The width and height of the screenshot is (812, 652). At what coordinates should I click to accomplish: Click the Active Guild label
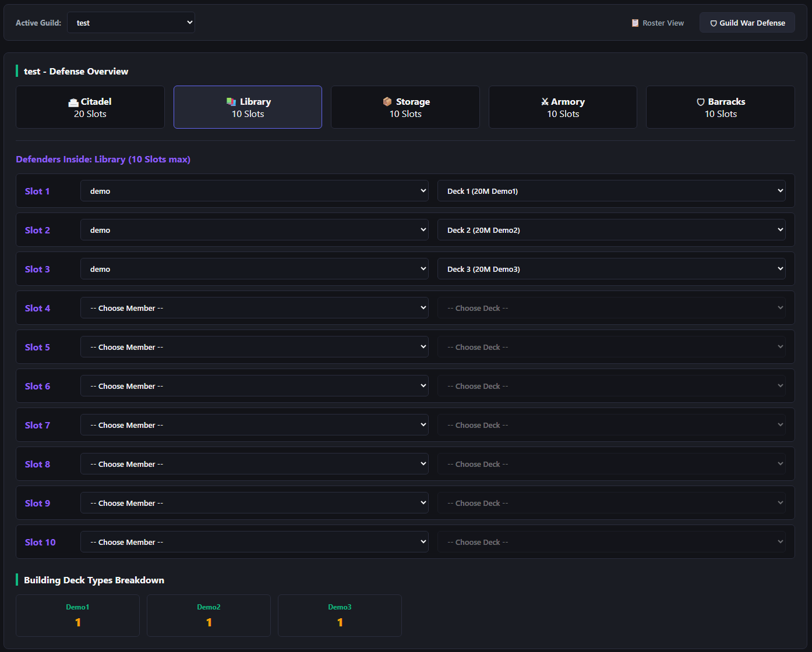38,23
